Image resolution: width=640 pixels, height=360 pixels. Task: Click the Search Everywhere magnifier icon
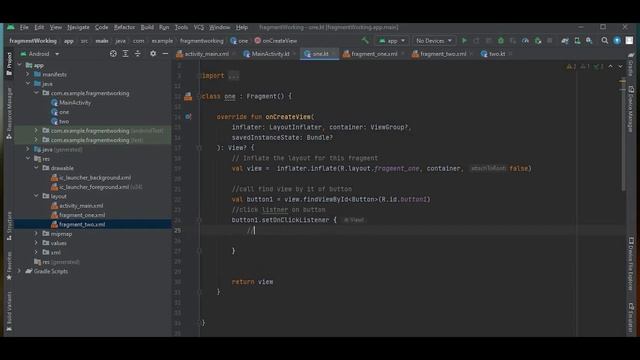[604, 40]
